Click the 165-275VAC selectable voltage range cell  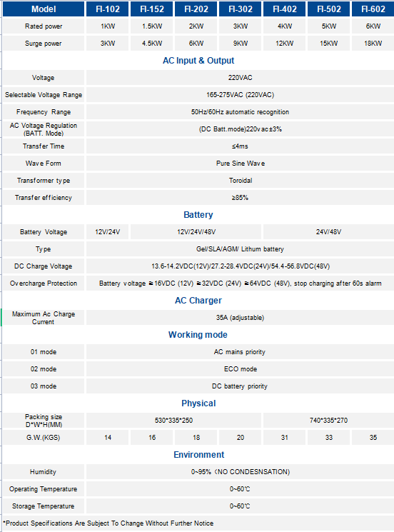[240, 95]
